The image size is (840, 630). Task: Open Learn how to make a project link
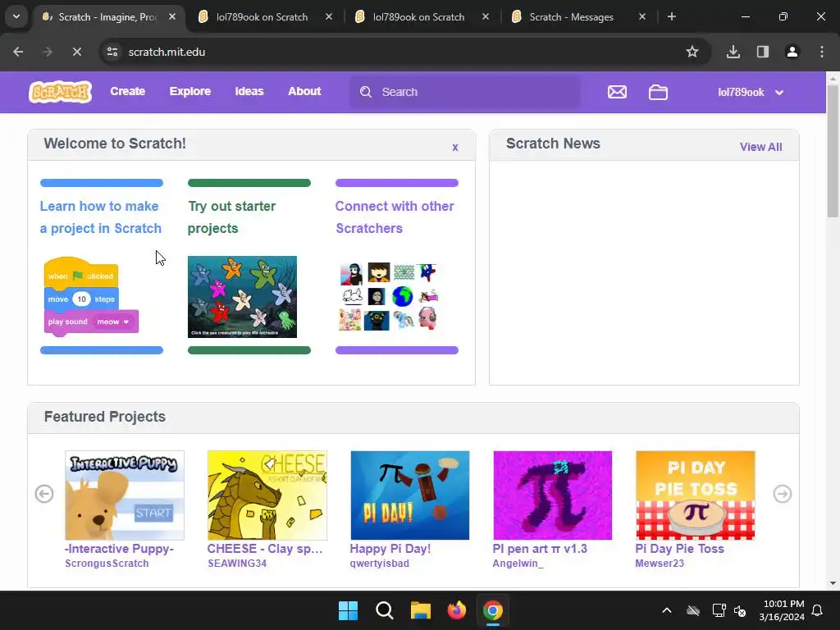coord(101,217)
